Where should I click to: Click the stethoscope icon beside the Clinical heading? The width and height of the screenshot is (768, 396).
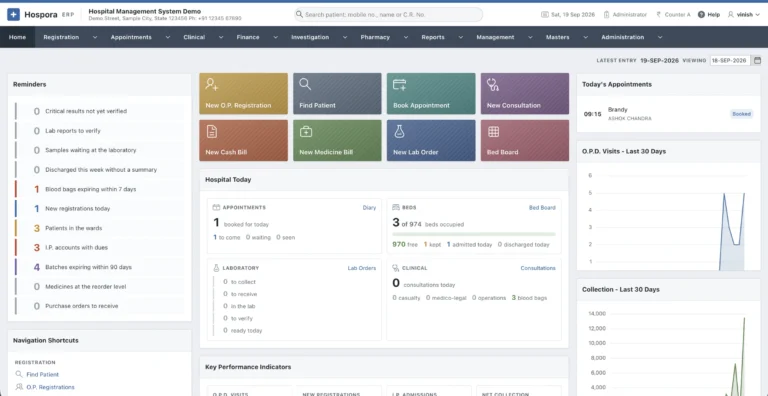396,268
